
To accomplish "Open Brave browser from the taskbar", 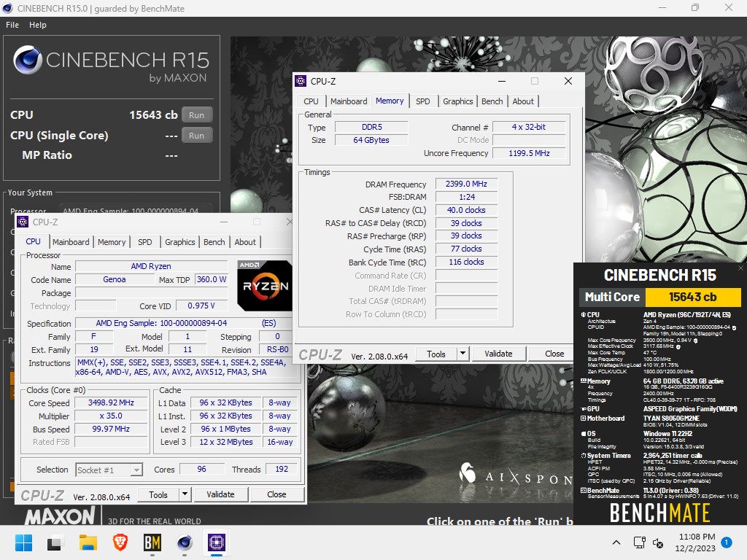I will point(120,542).
